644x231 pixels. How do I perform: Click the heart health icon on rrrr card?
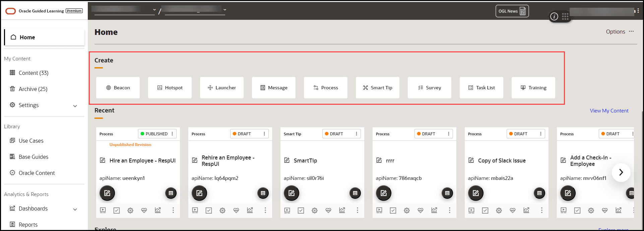pyautogui.click(x=421, y=211)
